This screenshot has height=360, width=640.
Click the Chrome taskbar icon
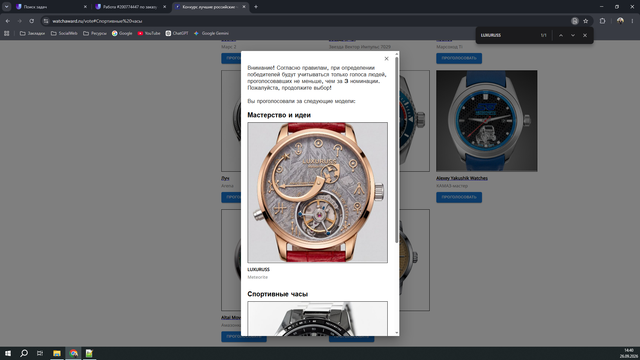[73, 353]
